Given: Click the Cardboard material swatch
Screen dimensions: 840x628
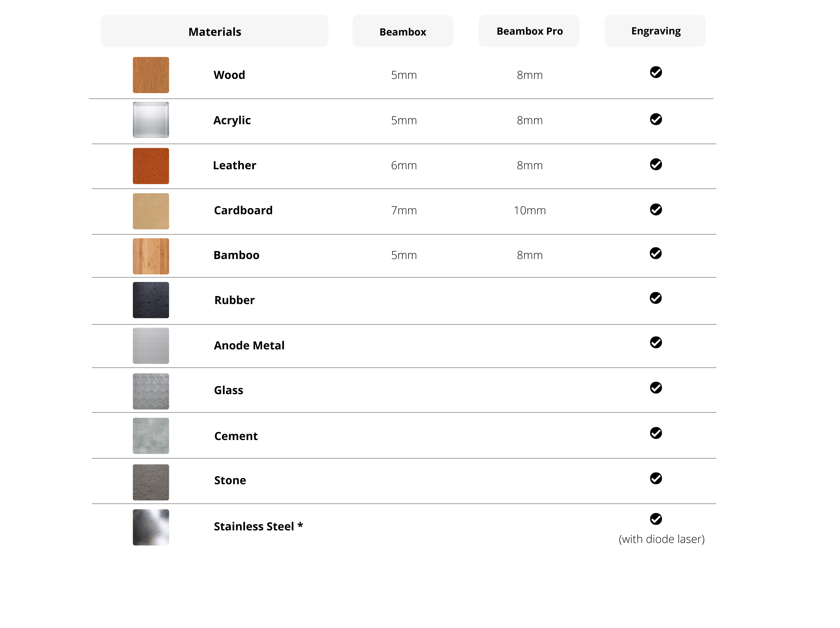Looking at the screenshot, I should (x=151, y=211).
